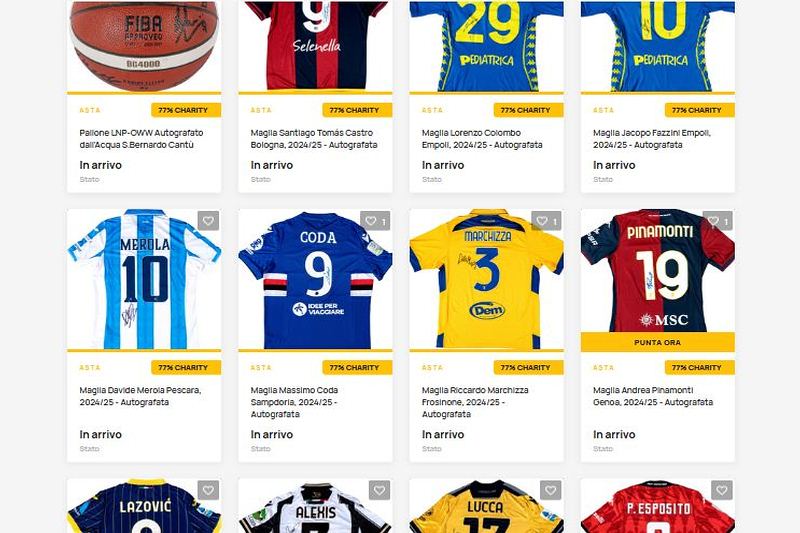Click 77% Charity badge on Merola card
Screen dimensions: 800x533
coord(186,367)
